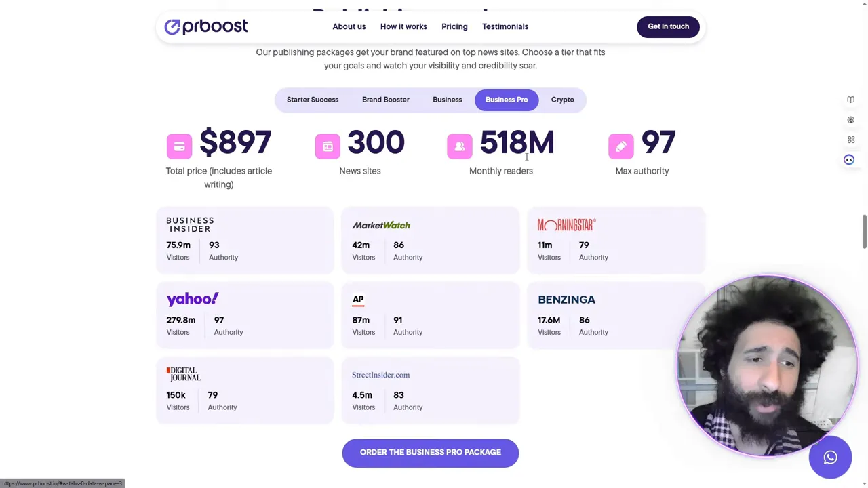Screen dimensions: 868x488
Task: Click the pink news sites icon
Action: point(328,146)
